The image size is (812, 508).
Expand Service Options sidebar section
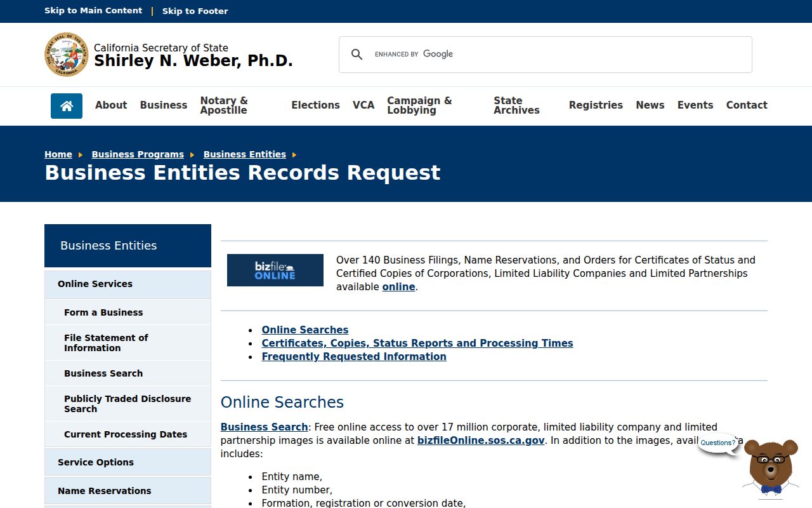pyautogui.click(x=128, y=462)
